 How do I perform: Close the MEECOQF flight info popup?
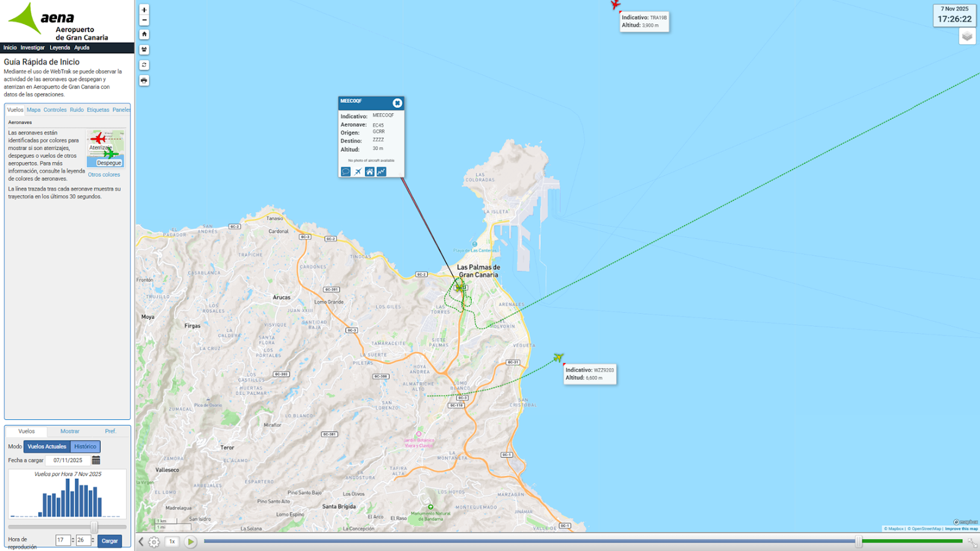397,103
